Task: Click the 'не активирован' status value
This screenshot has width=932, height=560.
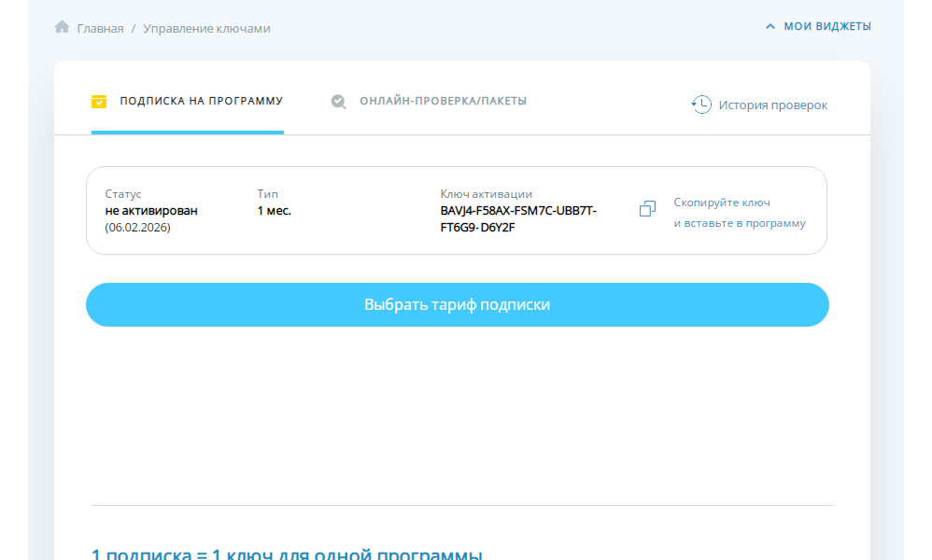Action: coord(151,210)
